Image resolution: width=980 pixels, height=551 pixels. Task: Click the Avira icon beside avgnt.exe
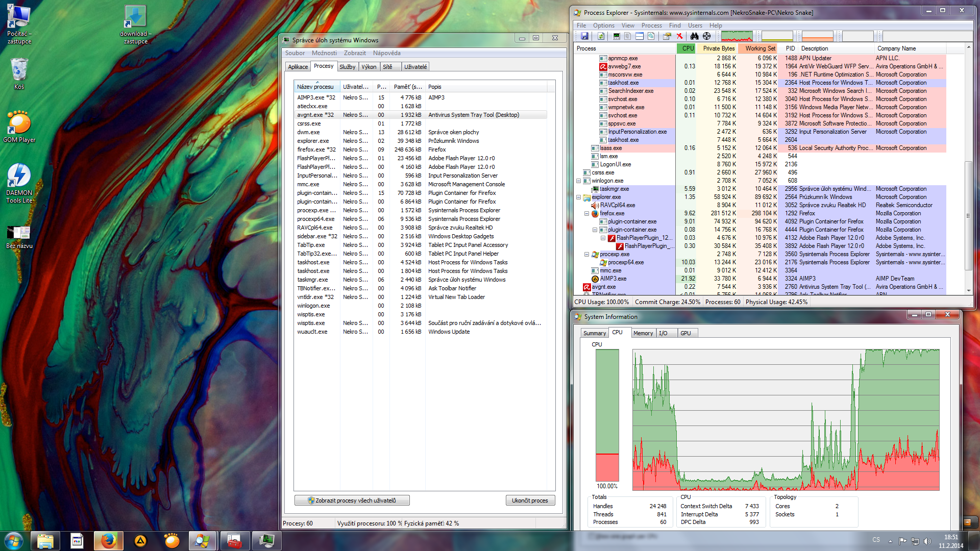point(586,287)
